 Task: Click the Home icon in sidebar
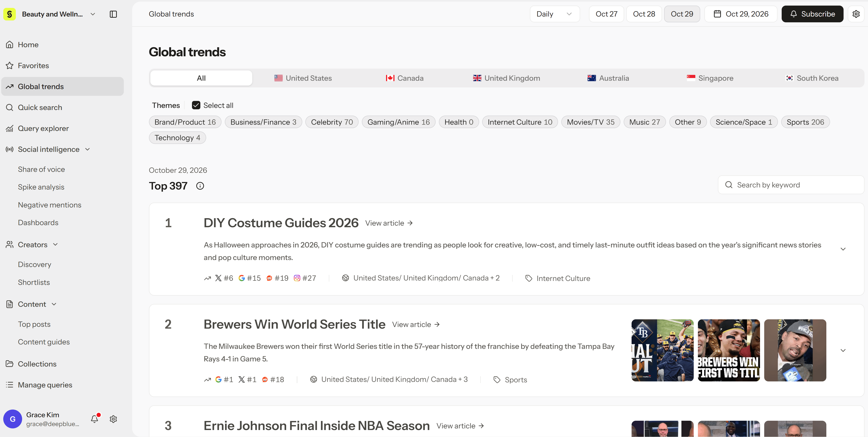10,44
